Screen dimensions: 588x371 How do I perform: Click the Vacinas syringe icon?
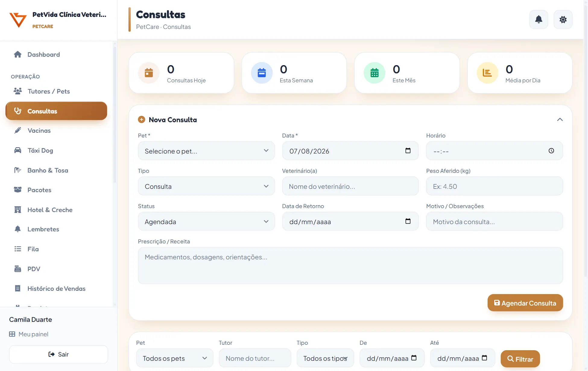click(18, 130)
